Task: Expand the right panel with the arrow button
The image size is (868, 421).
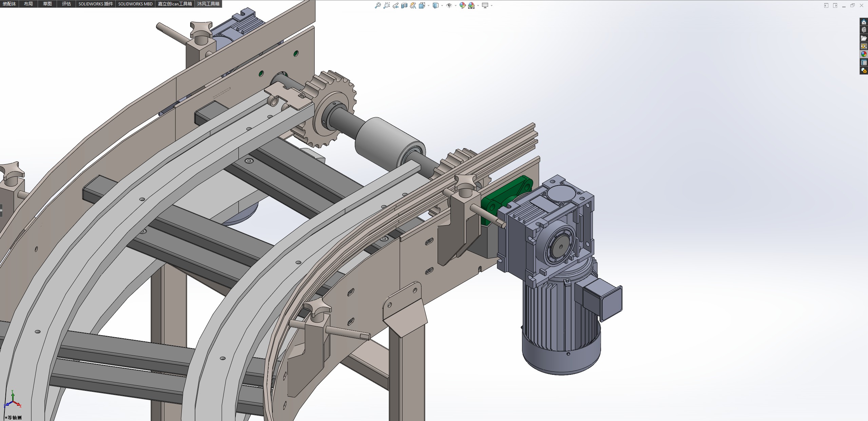Action: 835,5
